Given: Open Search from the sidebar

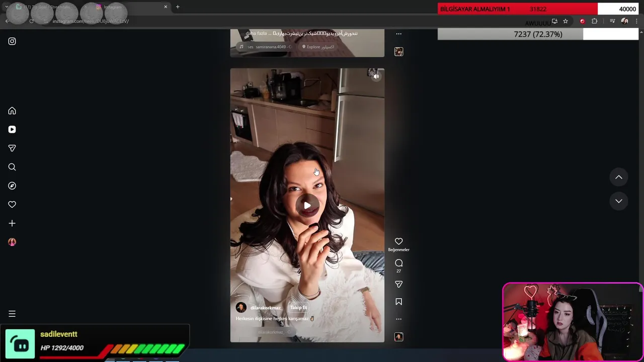Looking at the screenshot, I should tap(12, 167).
